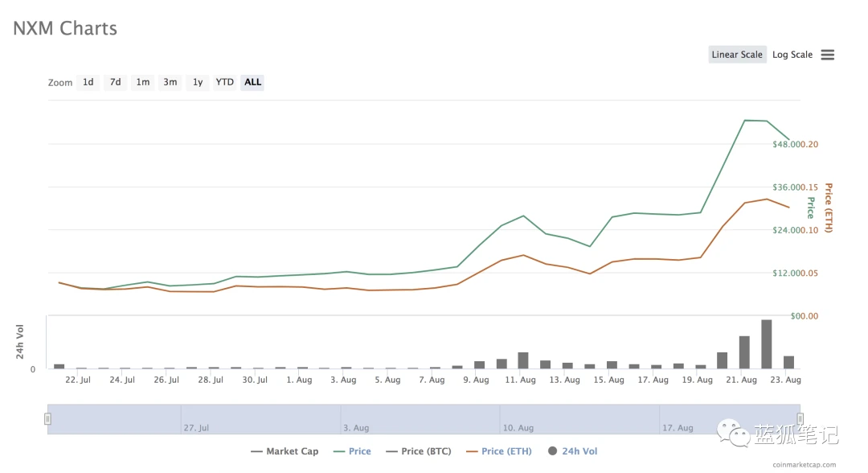Open the coinmarketcap.com credit link
Image resolution: width=868 pixels, height=473 pixels.
coord(805,465)
